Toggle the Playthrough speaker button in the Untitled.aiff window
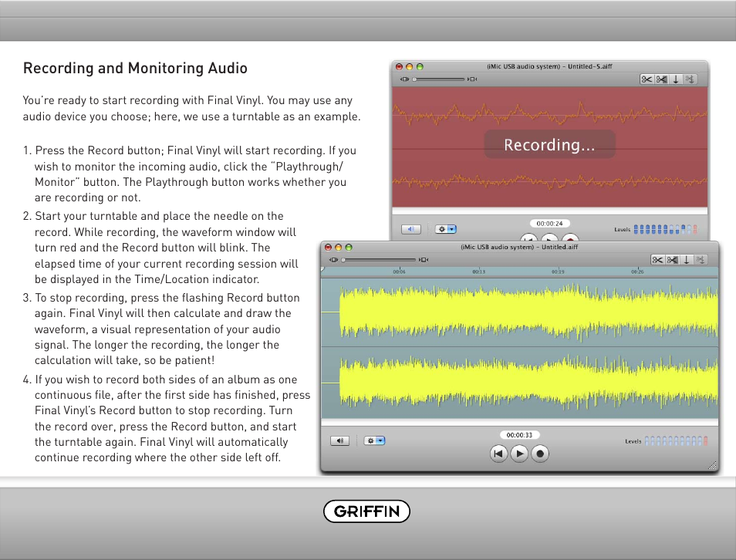Image resolution: width=736 pixels, height=560 pixels. 339,440
